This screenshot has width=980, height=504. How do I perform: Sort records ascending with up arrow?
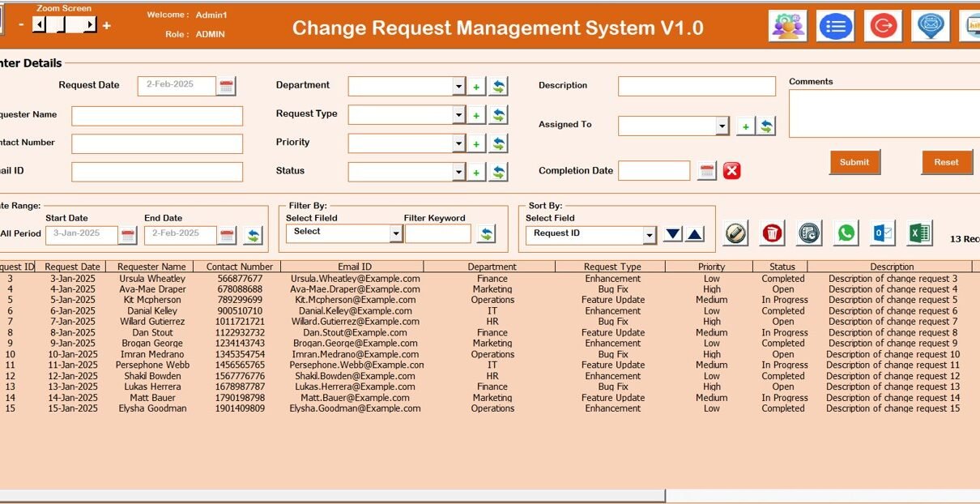coord(695,235)
